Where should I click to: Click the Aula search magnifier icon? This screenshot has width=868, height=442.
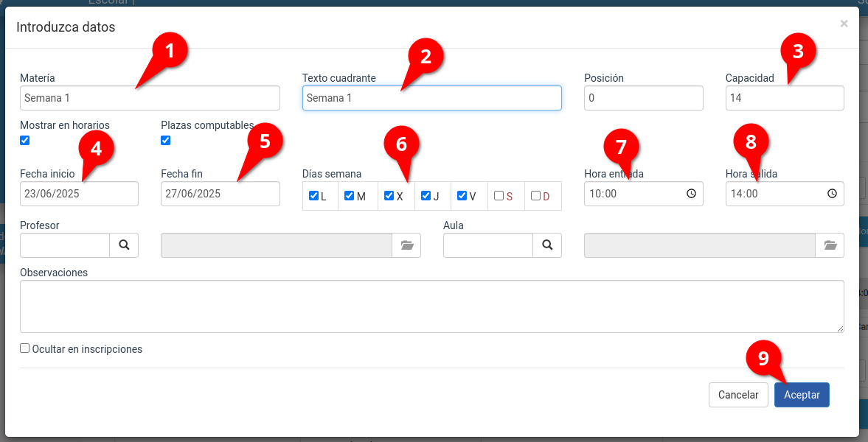[547, 245]
